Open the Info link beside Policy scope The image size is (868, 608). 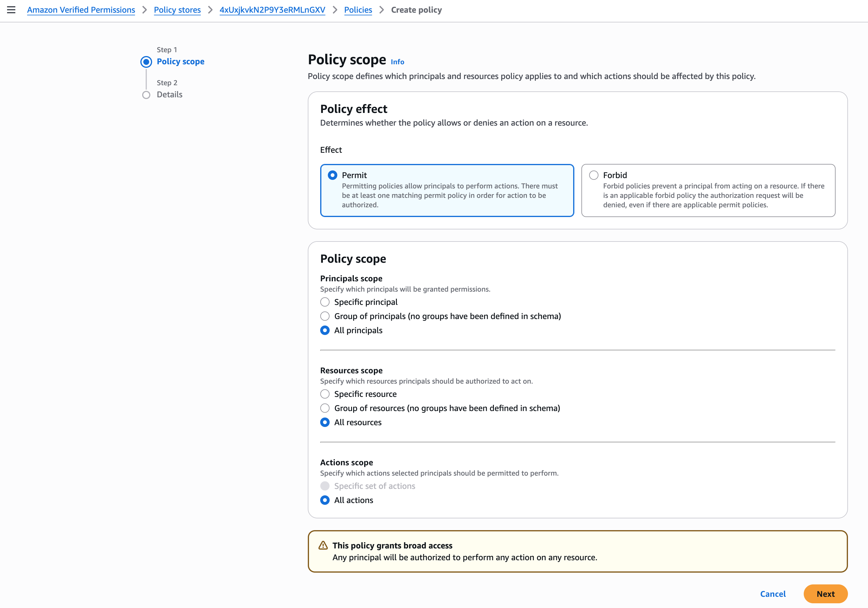point(397,62)
